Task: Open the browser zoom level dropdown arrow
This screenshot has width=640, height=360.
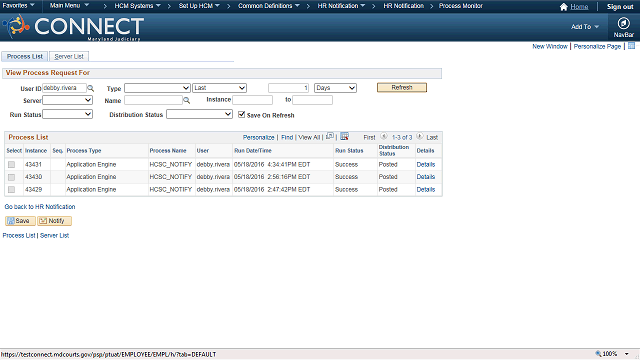Action: click(x=627, y=354)
